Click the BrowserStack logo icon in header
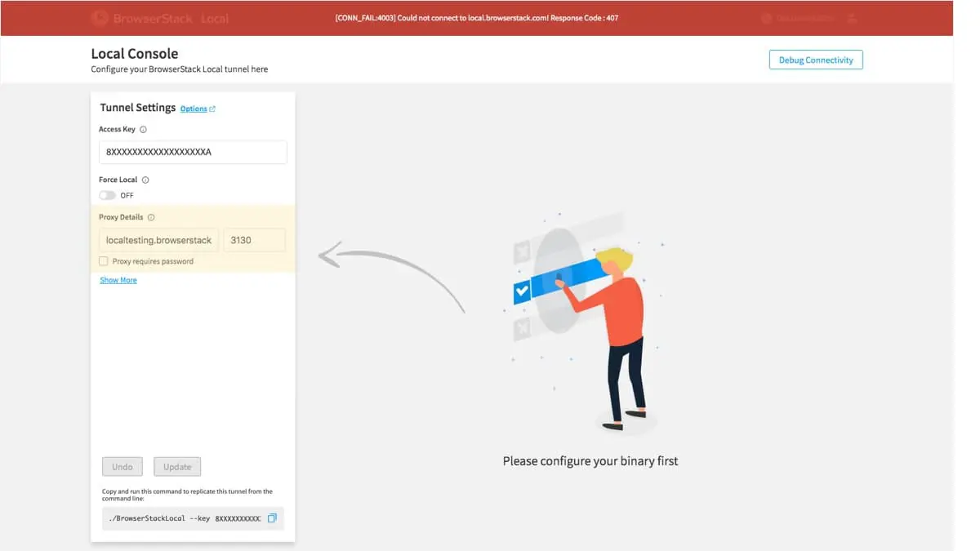980x551 pixels. click(x=100, y=18)
